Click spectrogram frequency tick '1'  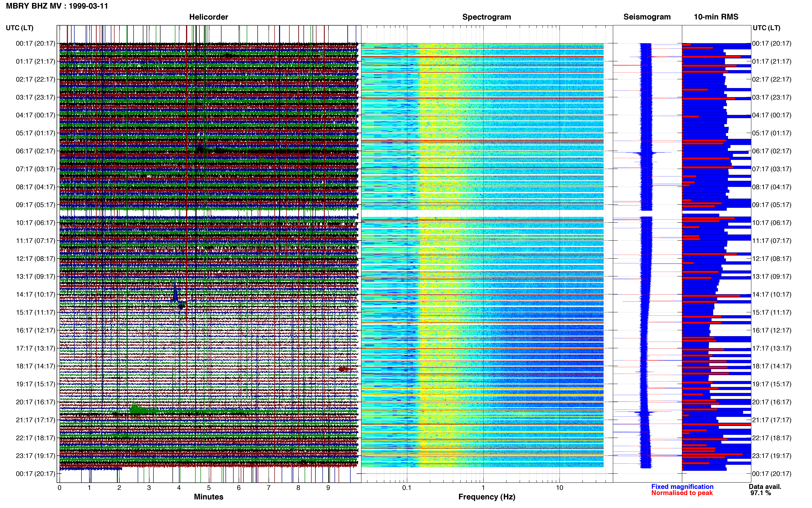click(483, 488)
